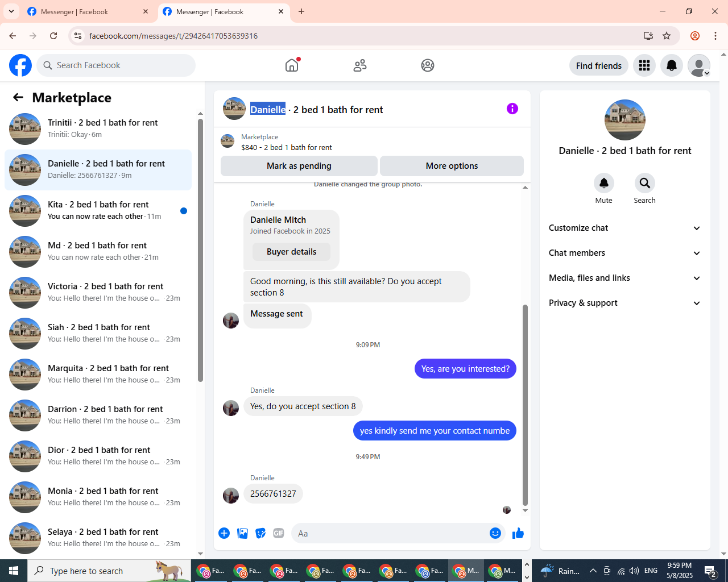The width and height of the screenshot is (728, 582).
Task: Open a new browser tab
Action: coord(301,11)
